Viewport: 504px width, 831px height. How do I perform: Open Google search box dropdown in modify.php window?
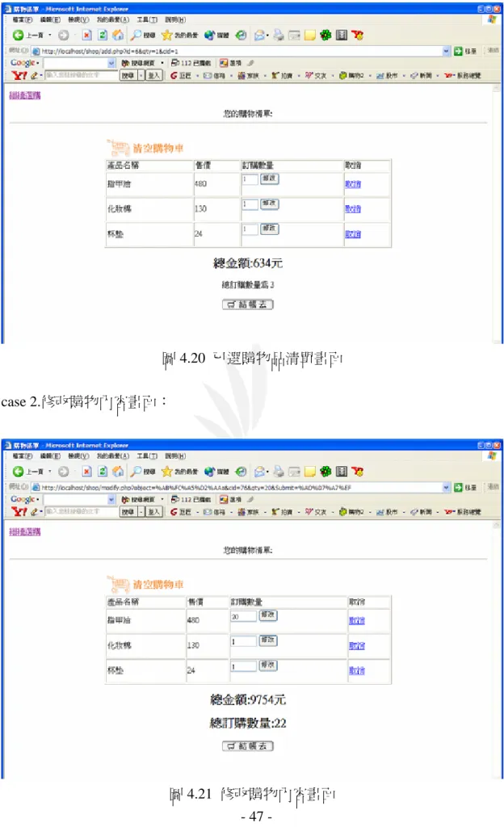(x=111, y=499)
